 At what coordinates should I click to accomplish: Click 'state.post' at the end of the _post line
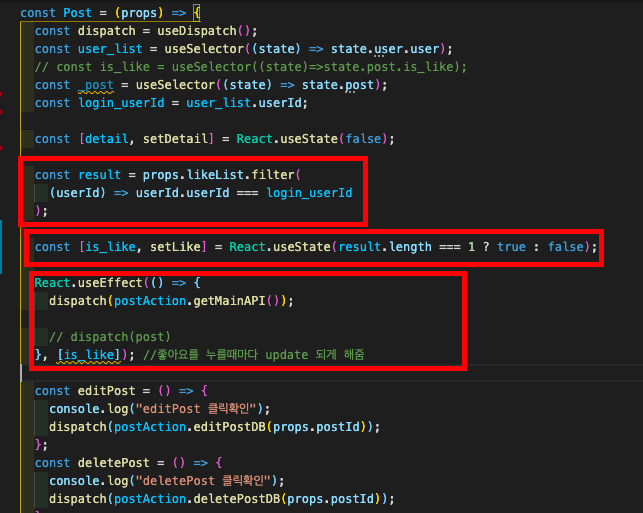(338, 85)
